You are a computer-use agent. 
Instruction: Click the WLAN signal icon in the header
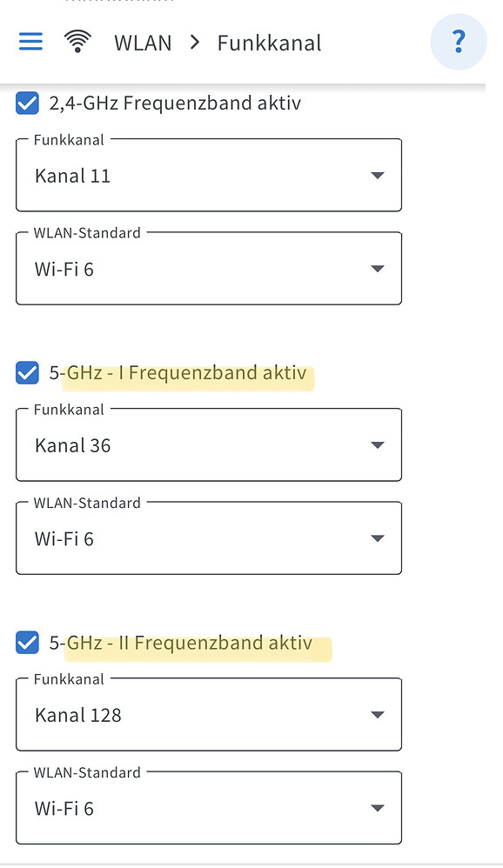[x=77, y=41]
